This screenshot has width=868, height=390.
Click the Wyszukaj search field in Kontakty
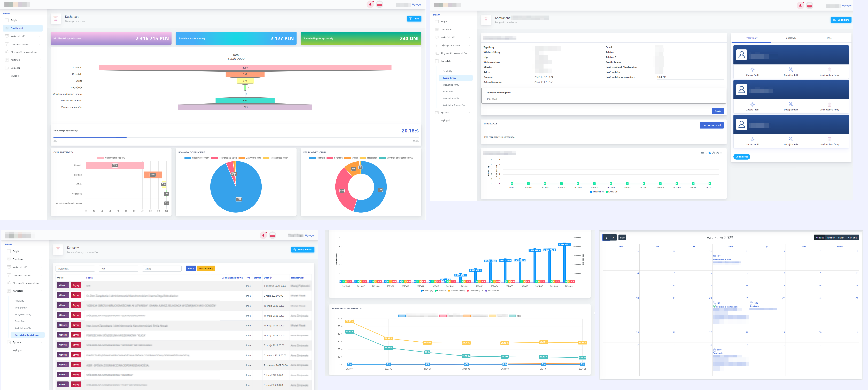[75, 269]
